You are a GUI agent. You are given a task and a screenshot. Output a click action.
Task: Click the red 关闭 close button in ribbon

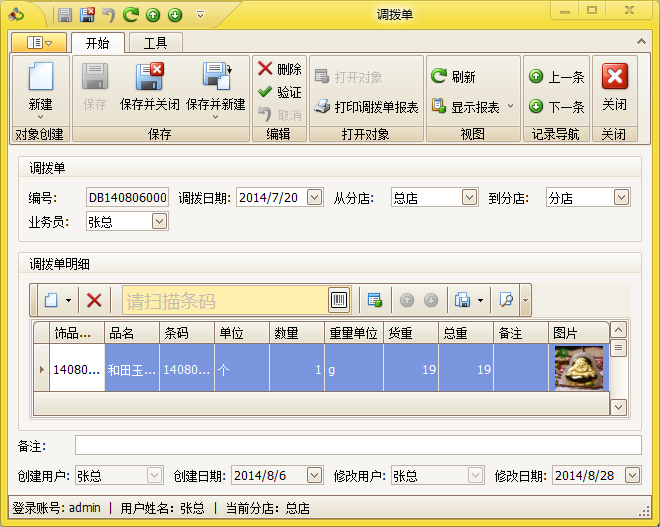(615, 87)
